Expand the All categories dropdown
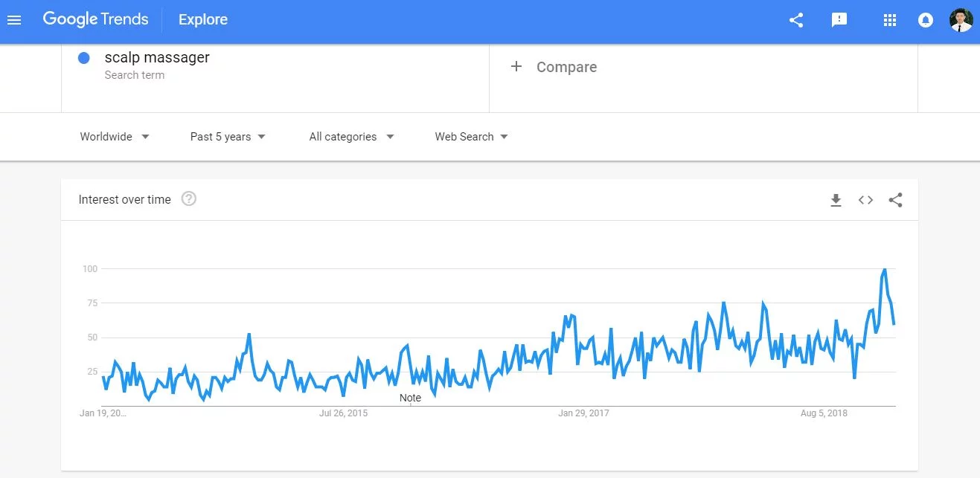Screen dimensions: 980x478 tap(351, 137)
